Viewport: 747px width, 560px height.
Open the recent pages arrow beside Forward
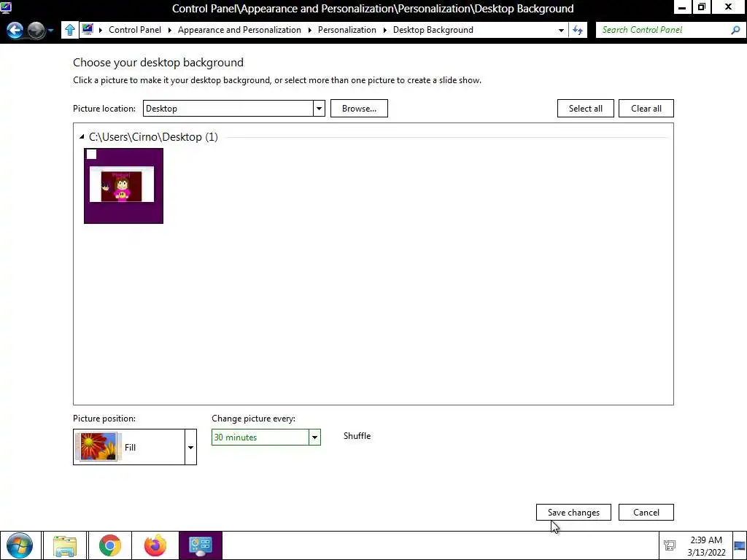pos(50,31)
